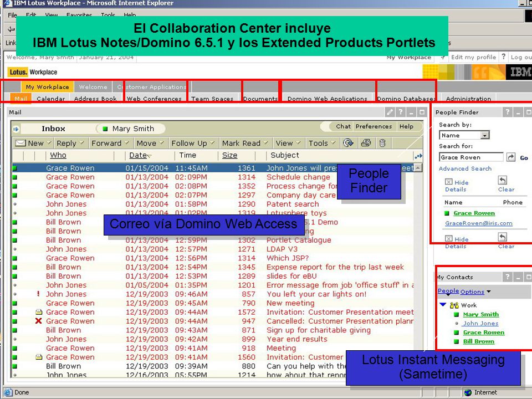Sort the inbox by the Size column header

(229, 155)
